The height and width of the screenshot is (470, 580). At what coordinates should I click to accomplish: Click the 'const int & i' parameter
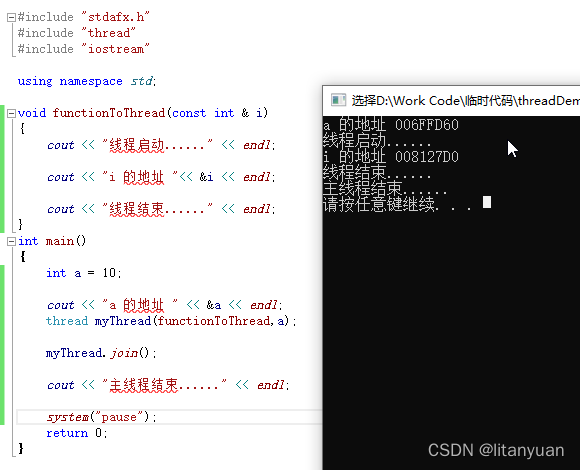point(218,113)
